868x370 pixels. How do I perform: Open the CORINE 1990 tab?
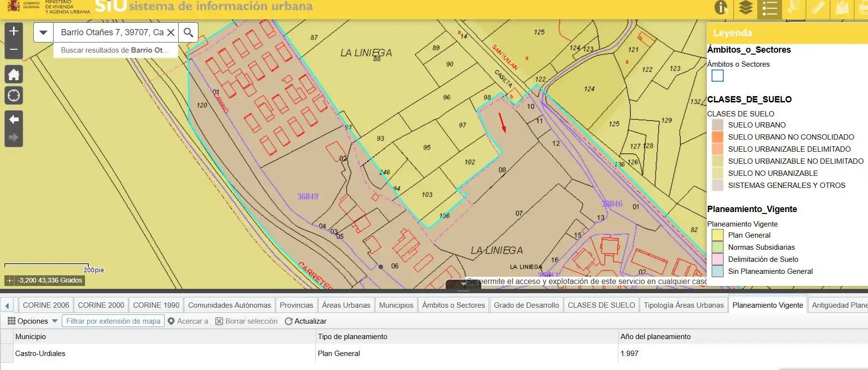(x=156, y=305)
